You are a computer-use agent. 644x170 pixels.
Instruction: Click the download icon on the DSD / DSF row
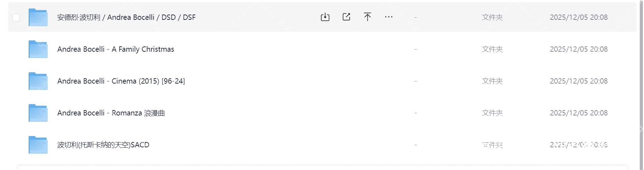[x=325, y=17]
